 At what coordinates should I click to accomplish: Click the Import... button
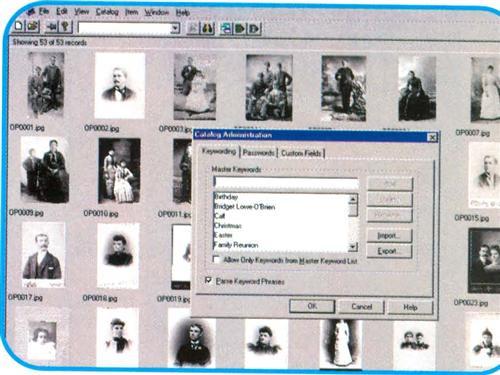(389, 236)
